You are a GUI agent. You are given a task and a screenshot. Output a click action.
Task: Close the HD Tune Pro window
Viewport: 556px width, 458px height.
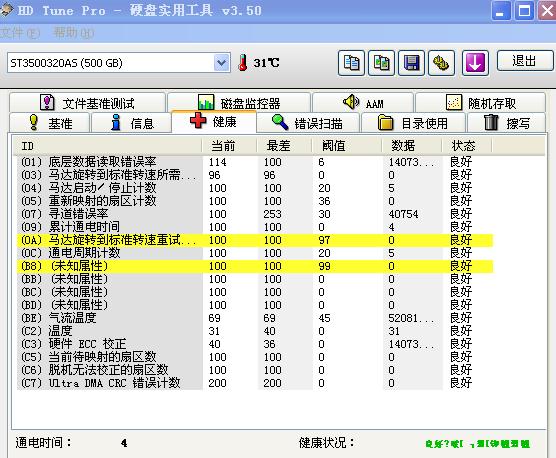547,11
